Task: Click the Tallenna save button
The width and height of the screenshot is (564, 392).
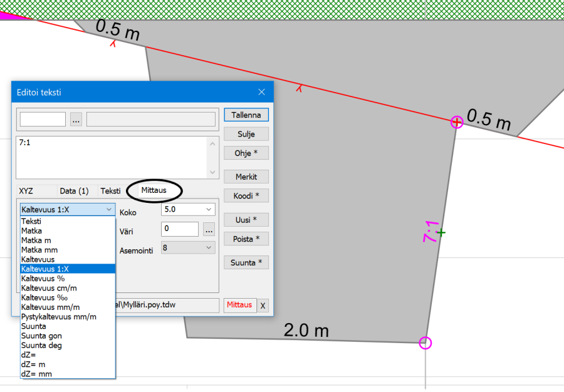Action: (x=246, y=115)
